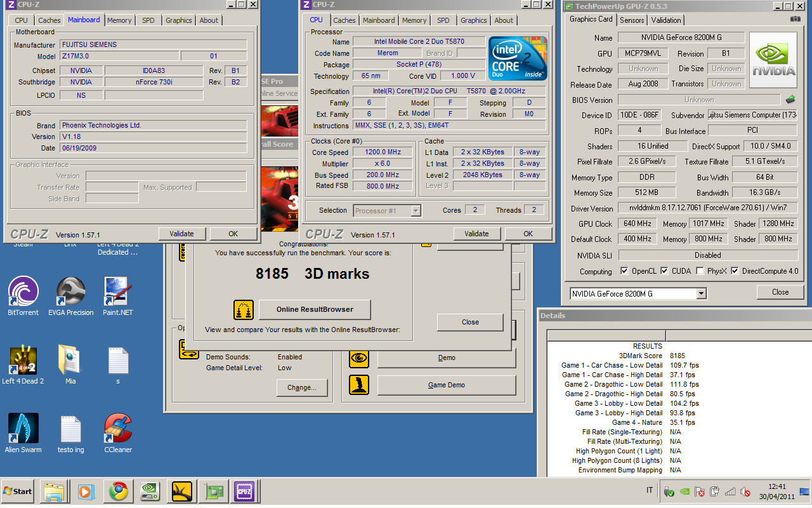Click the Game Demo button
The width and height of the screenshot is (812, 508).
pos(447,385)
